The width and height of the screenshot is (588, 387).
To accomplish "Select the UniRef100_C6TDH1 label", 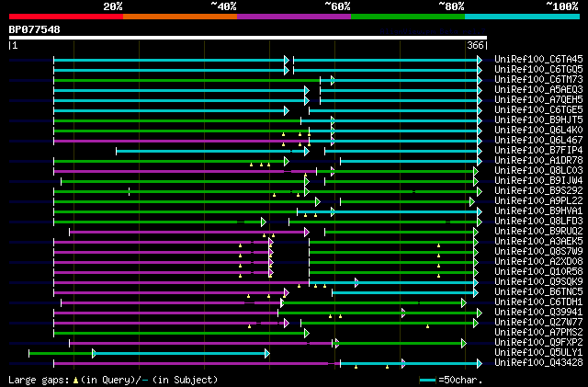I will click(538, 302).
